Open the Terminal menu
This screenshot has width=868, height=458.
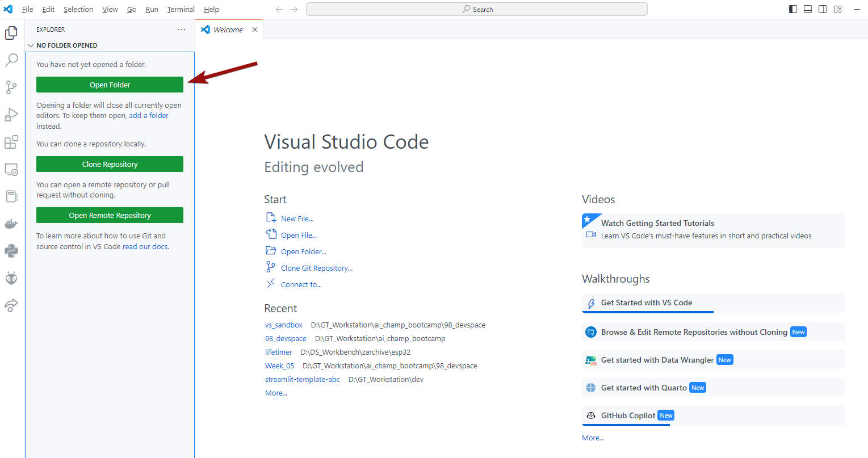pos(181,9)
